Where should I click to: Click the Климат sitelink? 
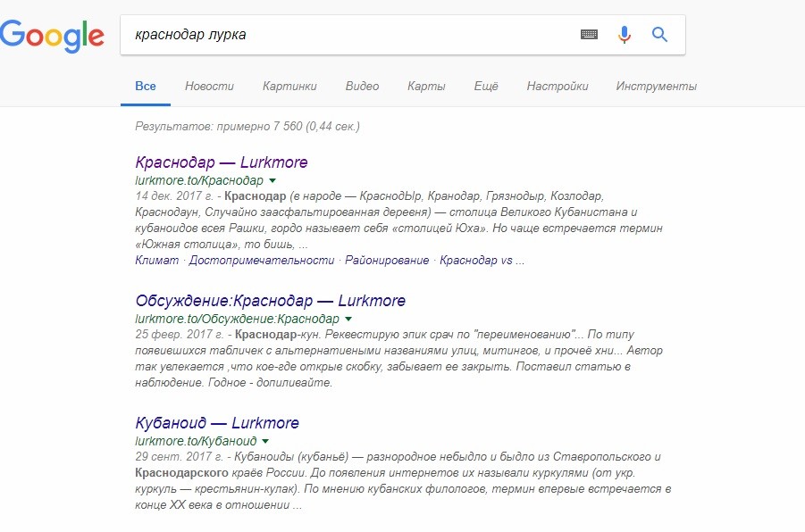156,260
